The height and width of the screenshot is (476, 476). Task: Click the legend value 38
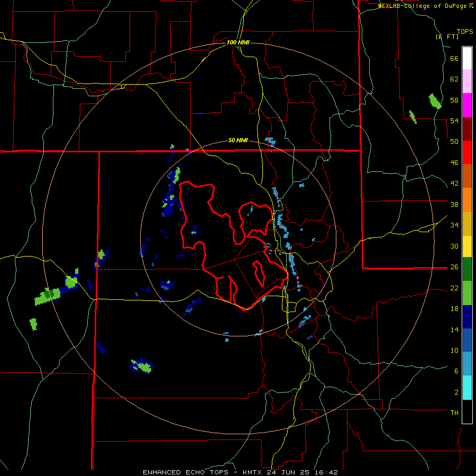click(454, 204)
